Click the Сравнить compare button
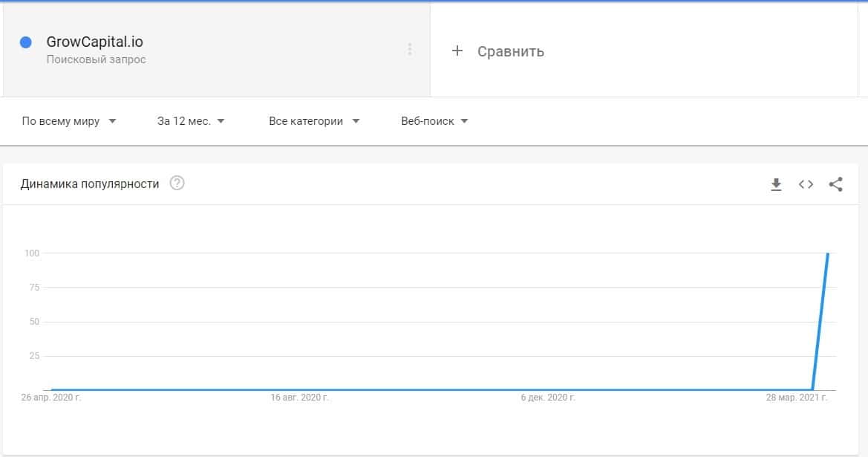This screenshot has width=868, height=457. tap(510, 51)
